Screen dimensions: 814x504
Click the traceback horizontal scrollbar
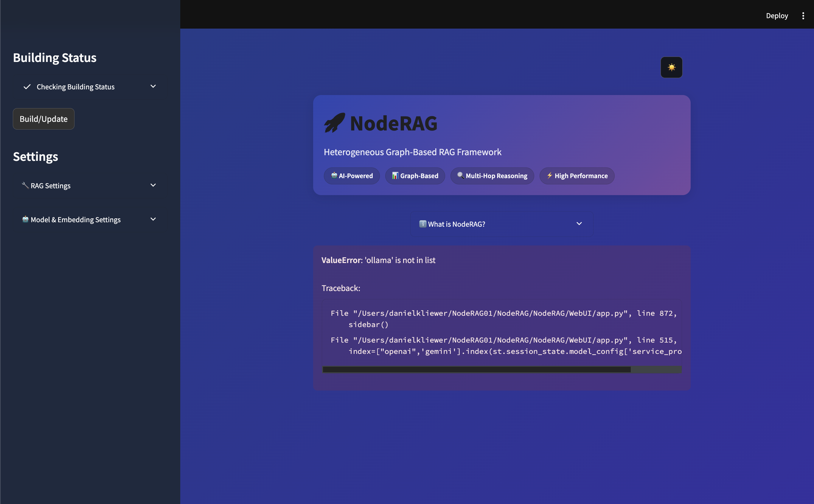[x=477, y=369]
